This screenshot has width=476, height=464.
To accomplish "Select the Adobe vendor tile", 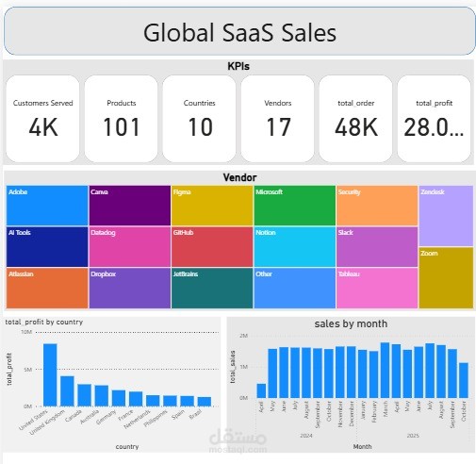I will (47, 206).
